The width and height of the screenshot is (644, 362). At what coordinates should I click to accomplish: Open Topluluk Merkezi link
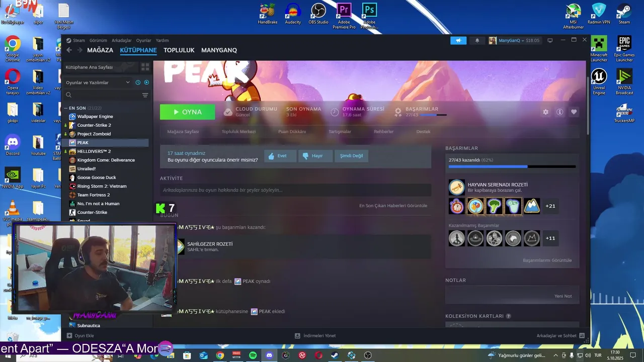[x=238, y=132]
